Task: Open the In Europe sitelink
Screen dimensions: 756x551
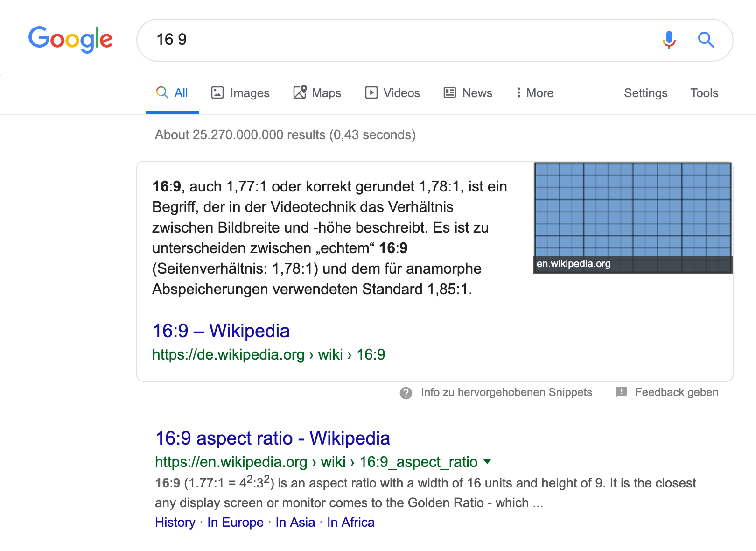Action: click(235, 522)
